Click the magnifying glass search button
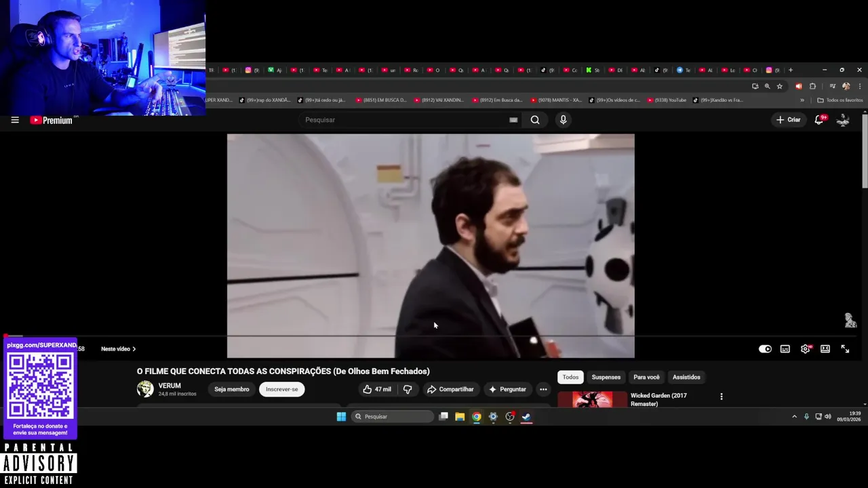The height and width of the screenshot is (488, 868). [535, 120]
